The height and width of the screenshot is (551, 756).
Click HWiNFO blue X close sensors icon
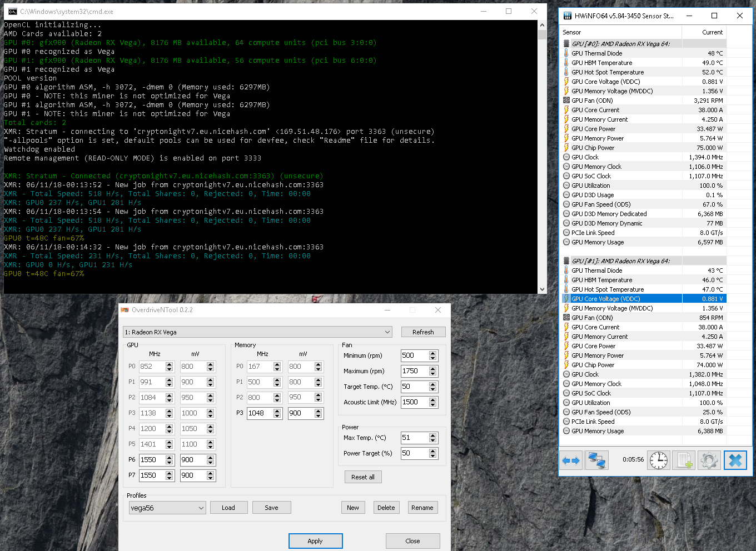pyautogui.click(x=735, y=460)
